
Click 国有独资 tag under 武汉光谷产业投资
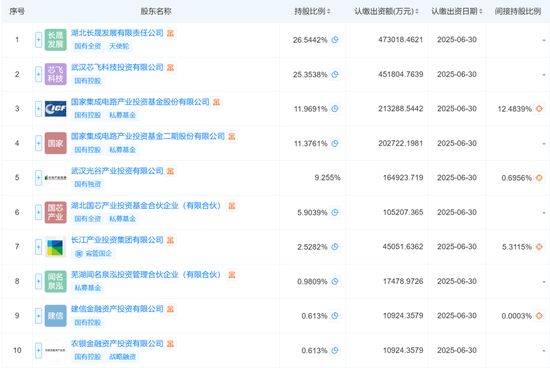tap(88, 184)
